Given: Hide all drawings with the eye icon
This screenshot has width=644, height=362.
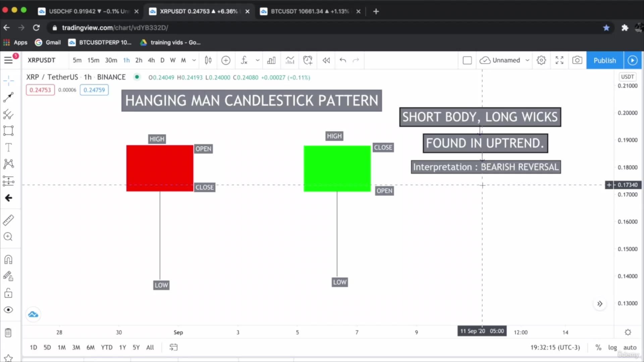Looking at the screenshot, I should 8,310.
